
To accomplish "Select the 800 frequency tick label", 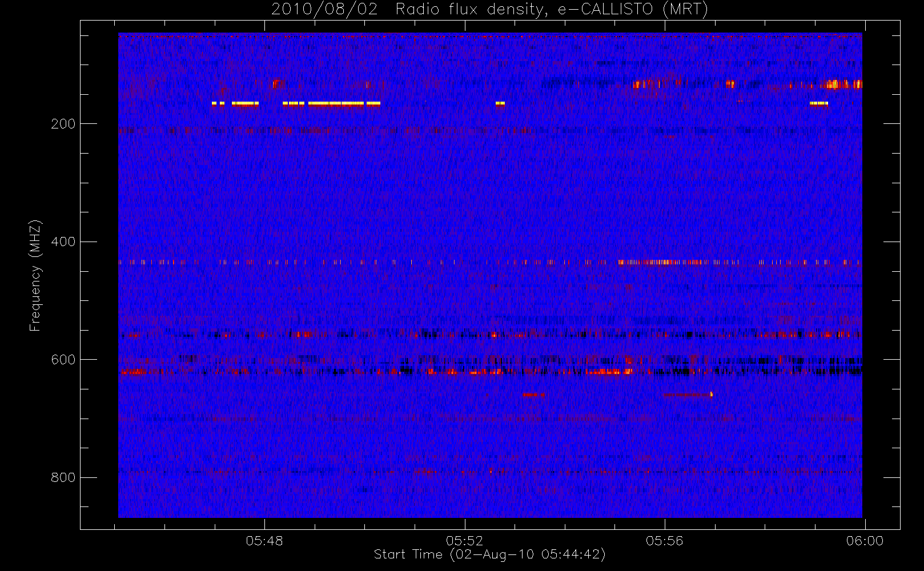I will point(63,477).
